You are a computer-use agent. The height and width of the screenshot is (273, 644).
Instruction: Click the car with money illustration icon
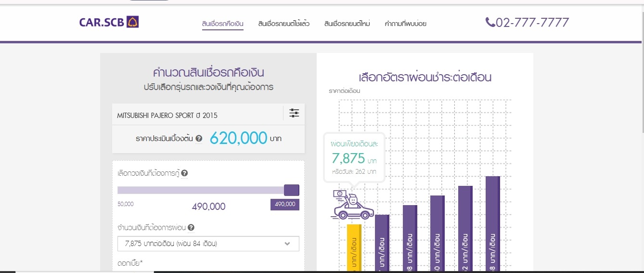click(x=353, y=205)
